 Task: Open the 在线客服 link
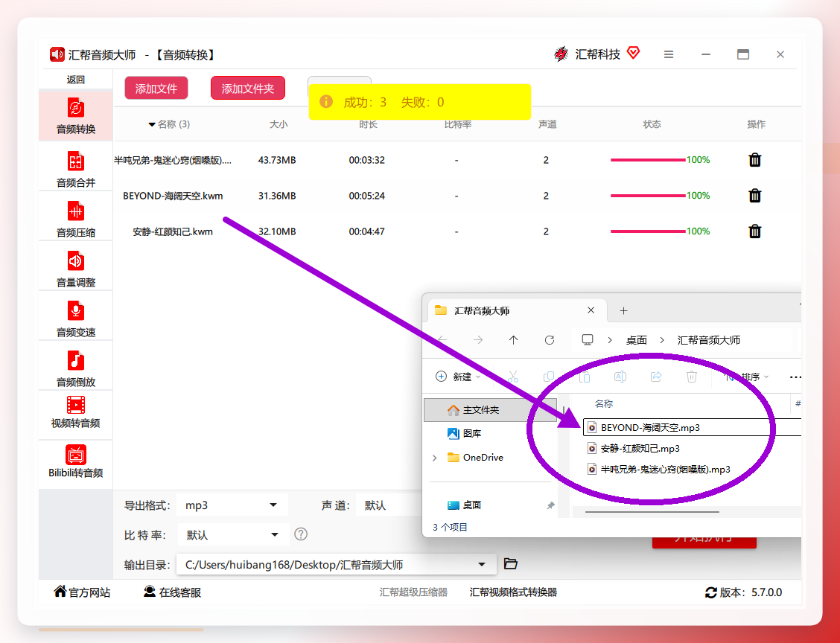coord(173,592)
